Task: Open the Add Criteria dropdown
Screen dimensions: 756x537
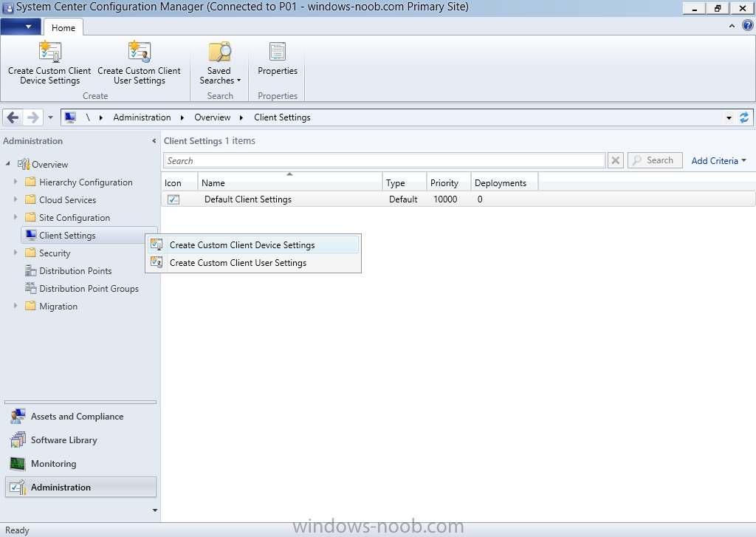Action: [718, 161]
